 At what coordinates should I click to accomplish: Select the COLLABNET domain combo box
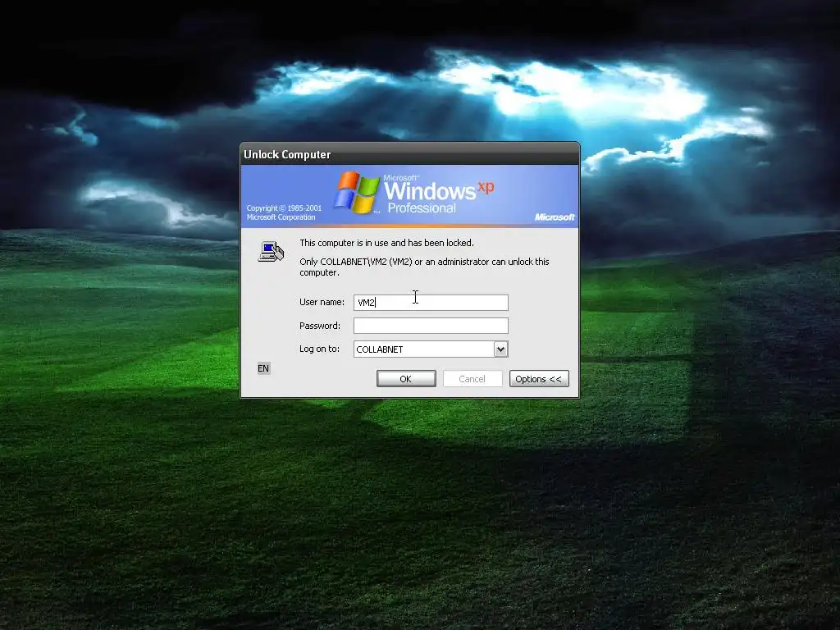[431, 349]
